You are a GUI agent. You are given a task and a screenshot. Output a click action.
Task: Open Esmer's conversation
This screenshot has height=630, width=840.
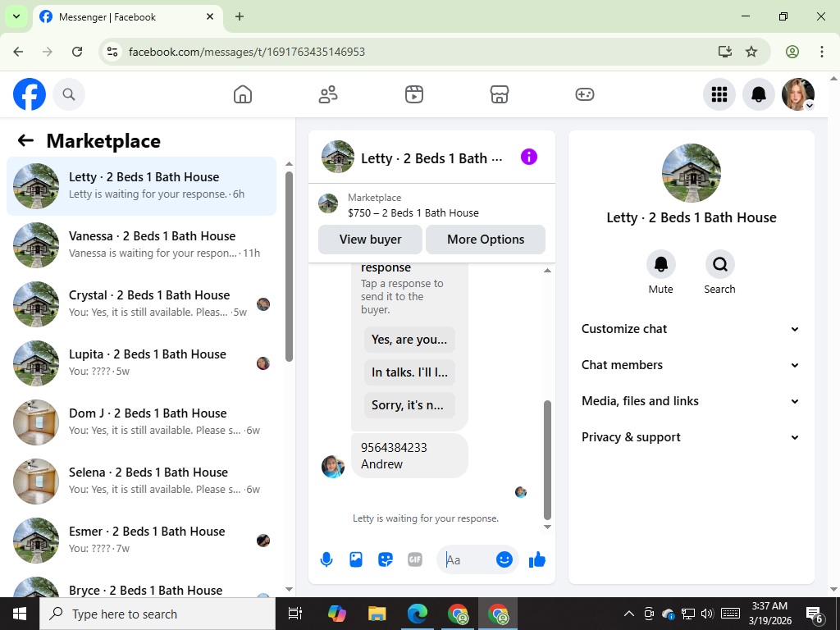point(141,540)
